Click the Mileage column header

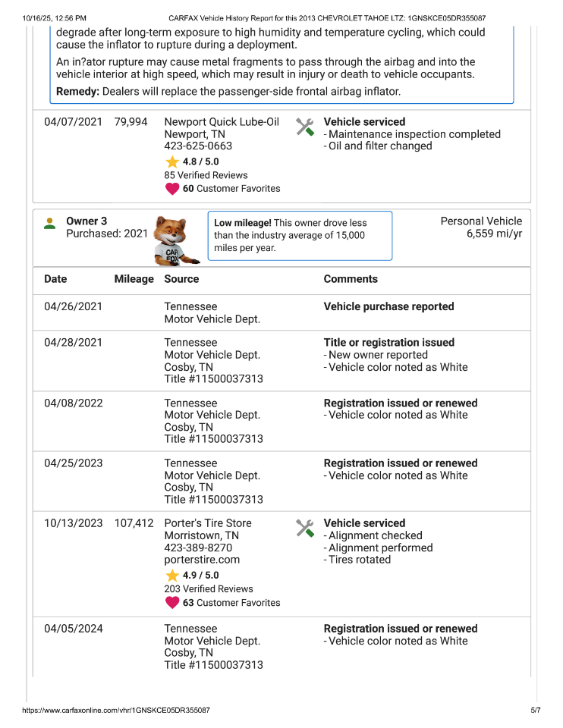(134, 279)
